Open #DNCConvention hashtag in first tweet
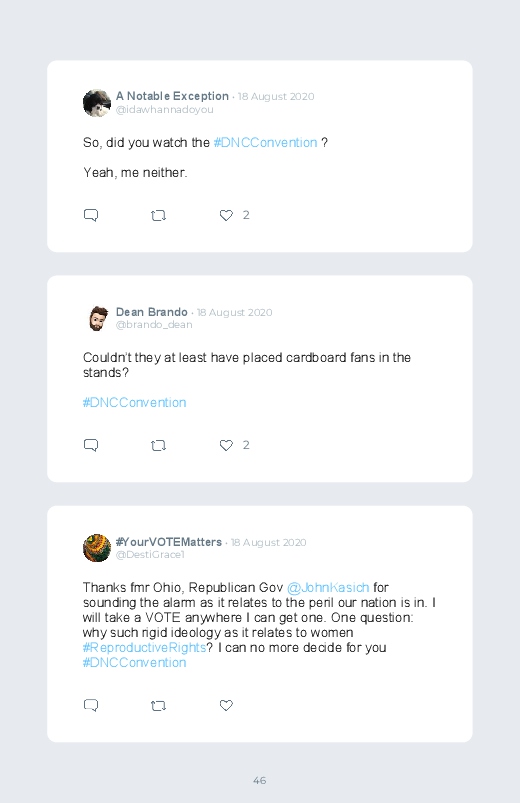Viewport: 520px width, 803px height. 265,142
